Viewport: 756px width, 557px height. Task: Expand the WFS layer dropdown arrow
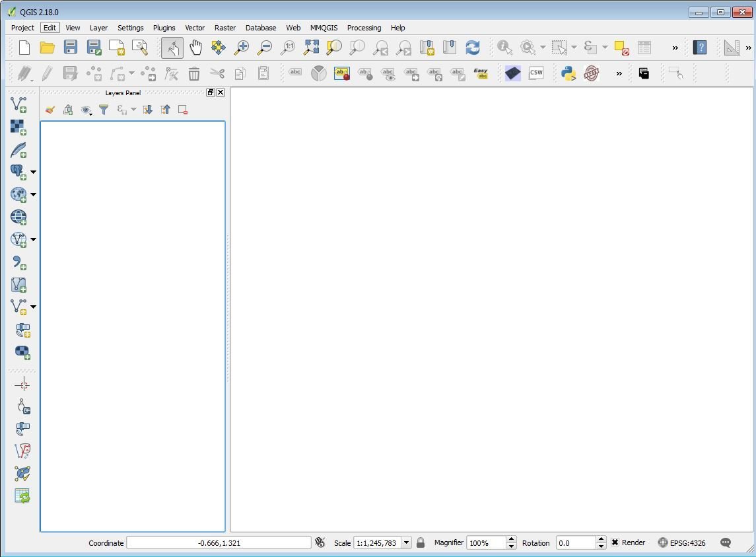(33, 239)
